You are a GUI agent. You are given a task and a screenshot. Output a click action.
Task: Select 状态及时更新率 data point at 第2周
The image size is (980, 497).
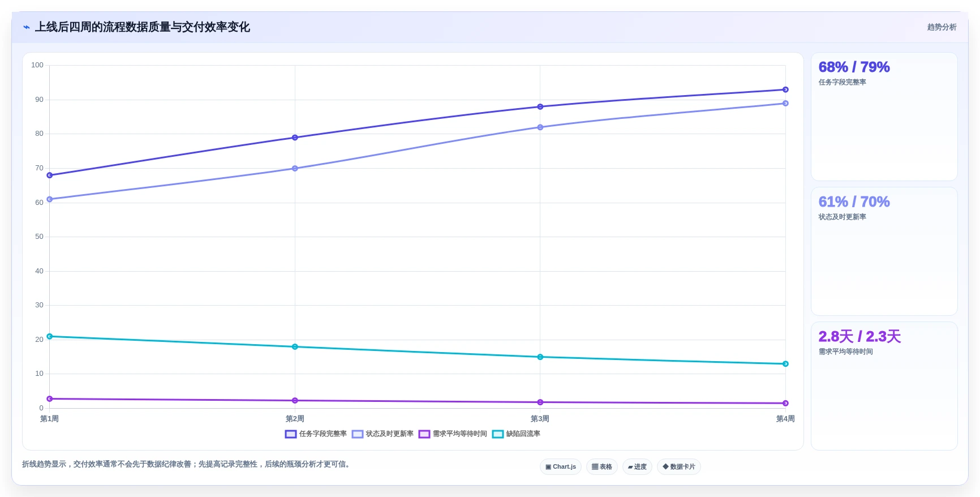[295, 169]
